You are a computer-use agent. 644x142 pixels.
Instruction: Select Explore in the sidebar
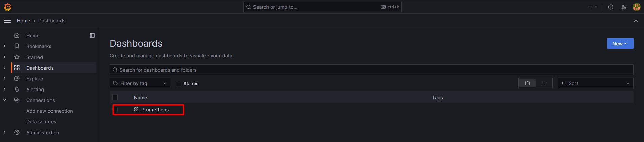pyautogui.click(x=35, y=78)
